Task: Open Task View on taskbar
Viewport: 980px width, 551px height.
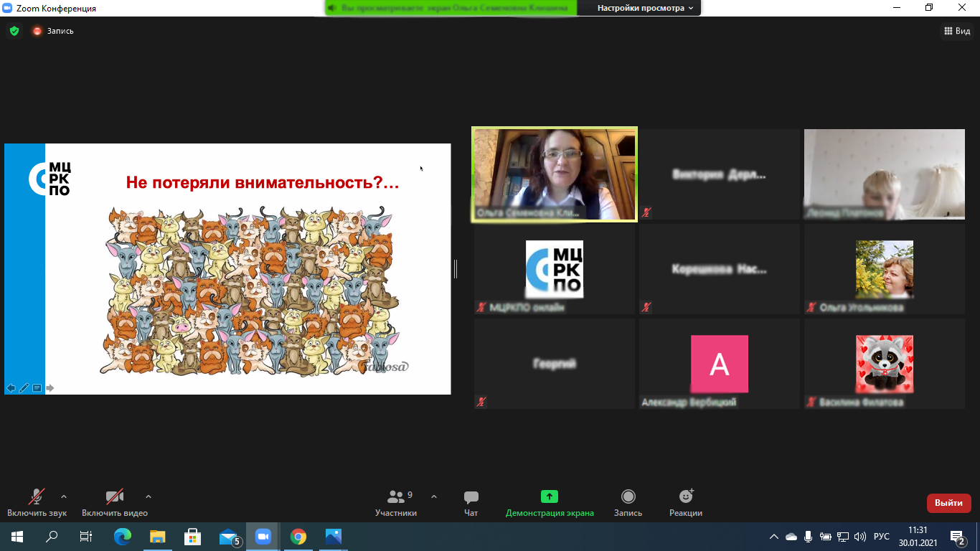Action: click(85, 536)
